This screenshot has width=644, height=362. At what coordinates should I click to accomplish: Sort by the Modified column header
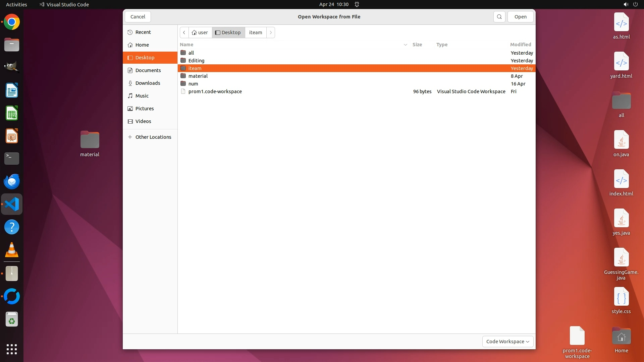[x=520, y=45]
